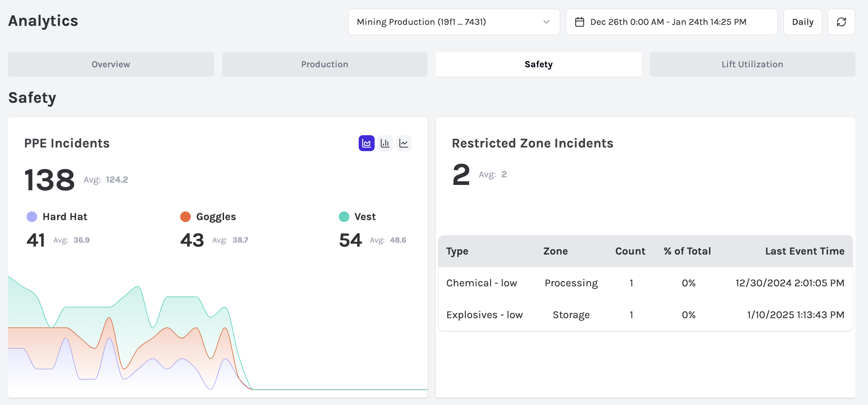Open the Production tab
Screen dimensions: 868x405
(324, 64)
